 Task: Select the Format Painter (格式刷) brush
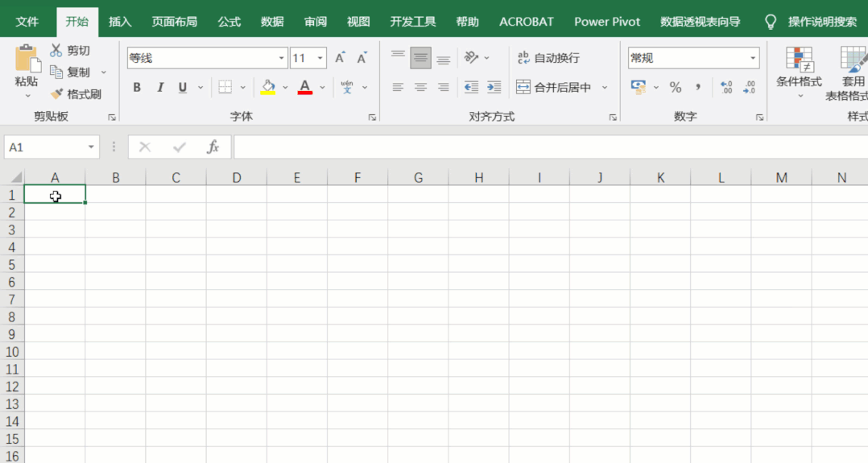pos(56,94)
